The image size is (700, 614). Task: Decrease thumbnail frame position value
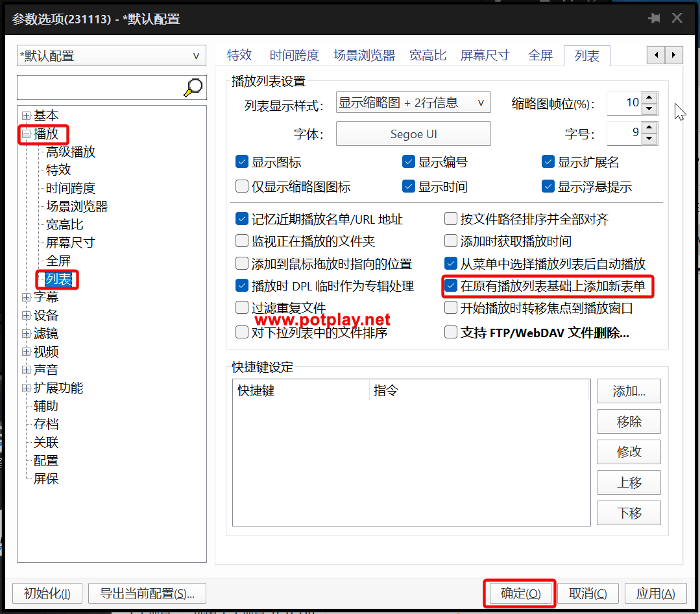tap(649, 108)
